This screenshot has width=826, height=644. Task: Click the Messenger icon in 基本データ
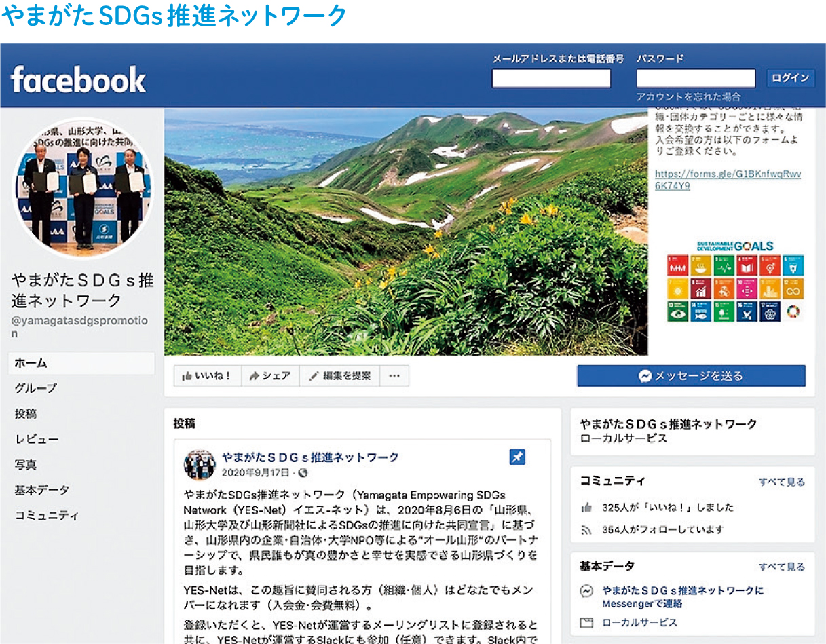coord(587,591)
